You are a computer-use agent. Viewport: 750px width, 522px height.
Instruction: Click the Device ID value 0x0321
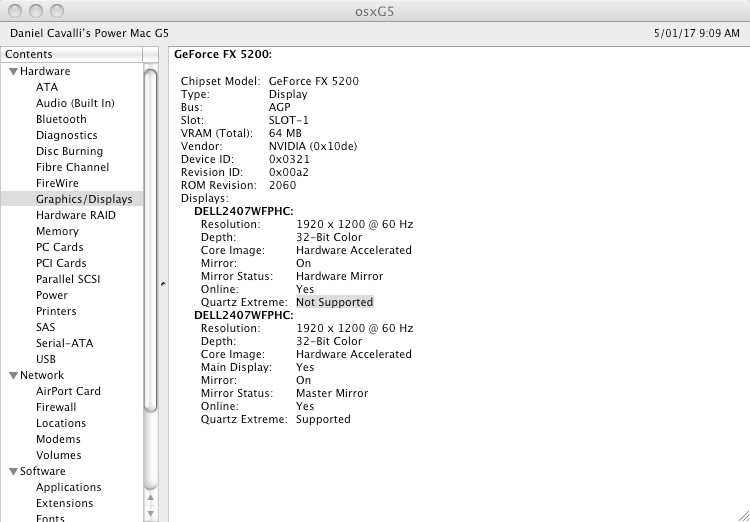(289, 159)
